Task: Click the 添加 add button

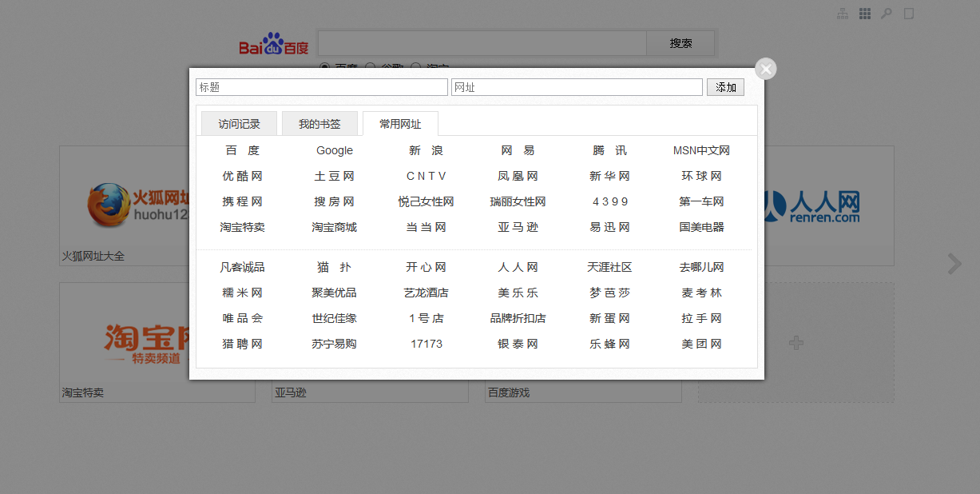Action: pos(726,87)
